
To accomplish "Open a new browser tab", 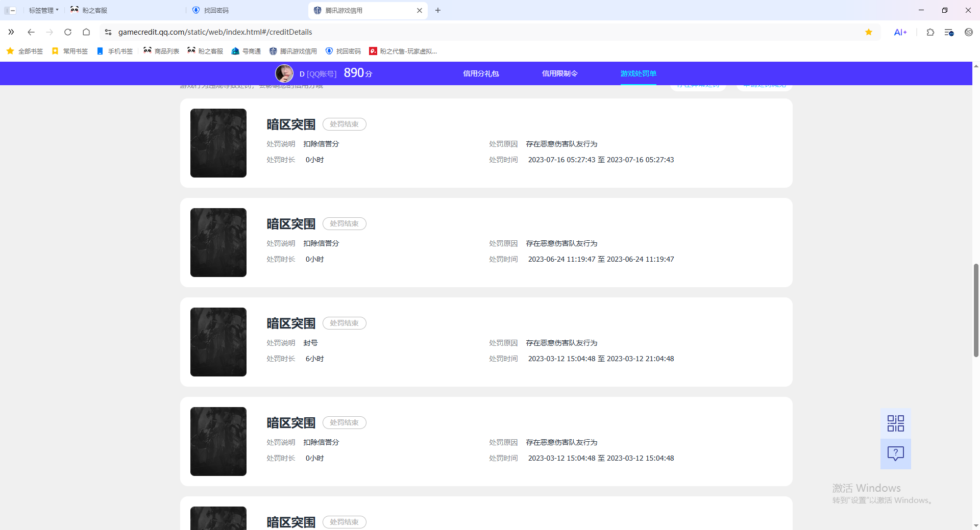I will pyautogui.click(x=438, y=10).
